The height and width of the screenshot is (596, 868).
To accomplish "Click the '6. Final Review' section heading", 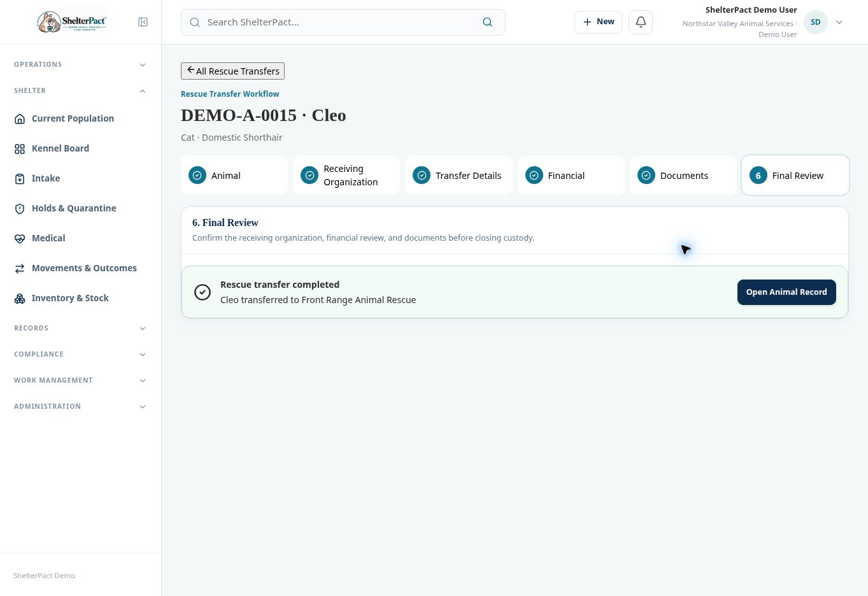I will [225, 223].
